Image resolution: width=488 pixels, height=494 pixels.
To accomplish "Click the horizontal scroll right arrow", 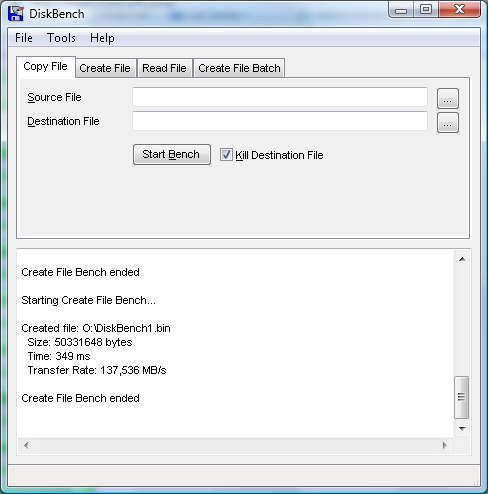I will click(444, 445).
